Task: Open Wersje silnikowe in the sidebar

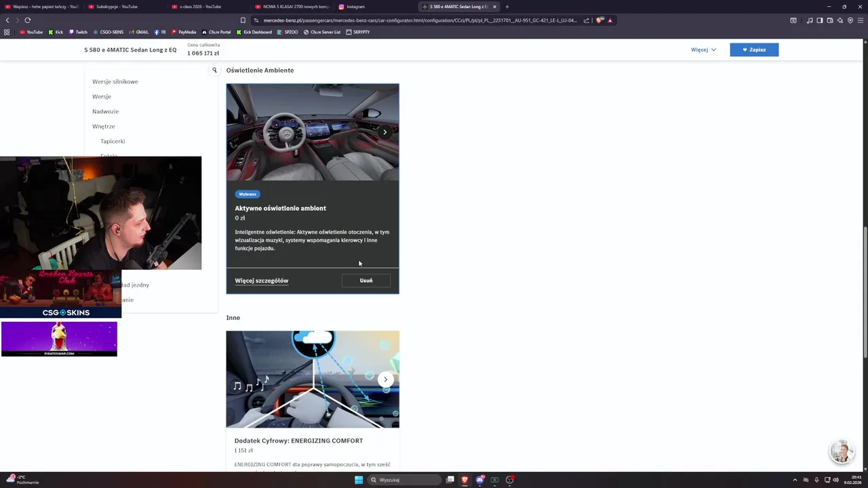Action: pyautogui.click(x=115, y=81)
